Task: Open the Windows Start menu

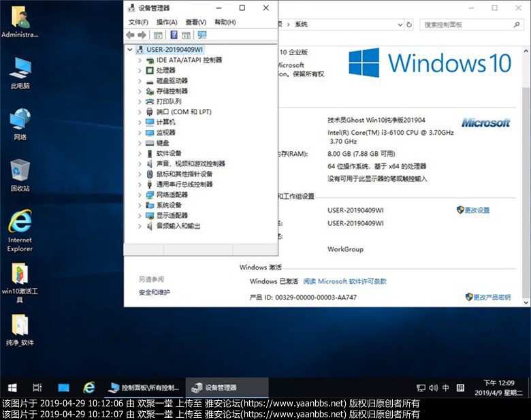Action: point(12,387)
